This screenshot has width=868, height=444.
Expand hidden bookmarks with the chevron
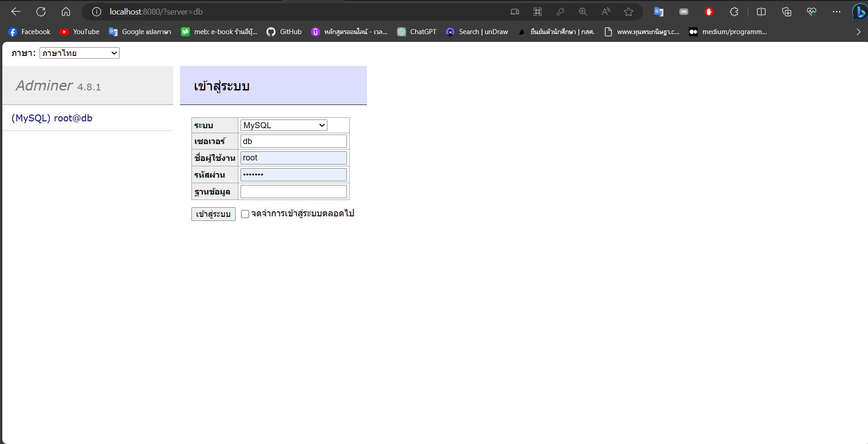[x=858, y=32]
